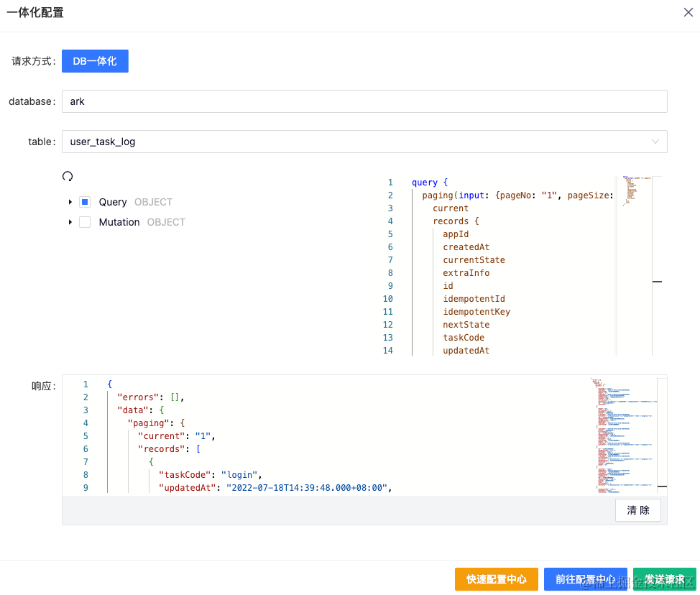Screen dimensions: 700x595
Task: Click the "paging" key in response
Action: (149, 423)
